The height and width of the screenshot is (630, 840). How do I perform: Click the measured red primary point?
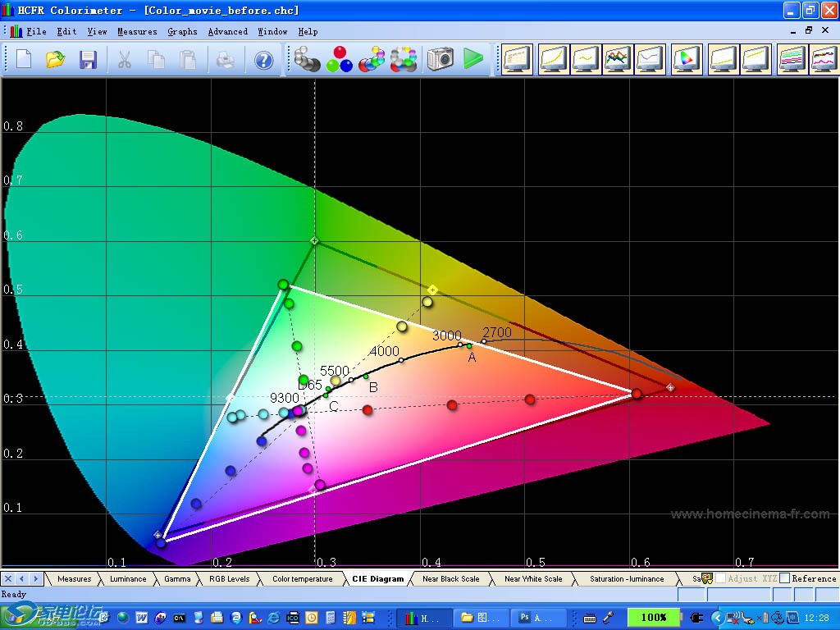tap(637, 395)
